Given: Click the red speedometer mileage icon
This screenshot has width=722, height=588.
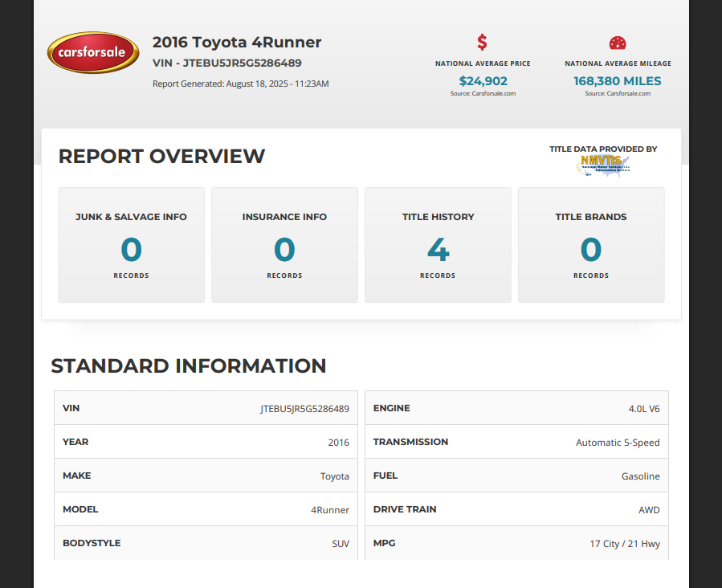Looking at the screenshot, I should (x=618, y=43).
